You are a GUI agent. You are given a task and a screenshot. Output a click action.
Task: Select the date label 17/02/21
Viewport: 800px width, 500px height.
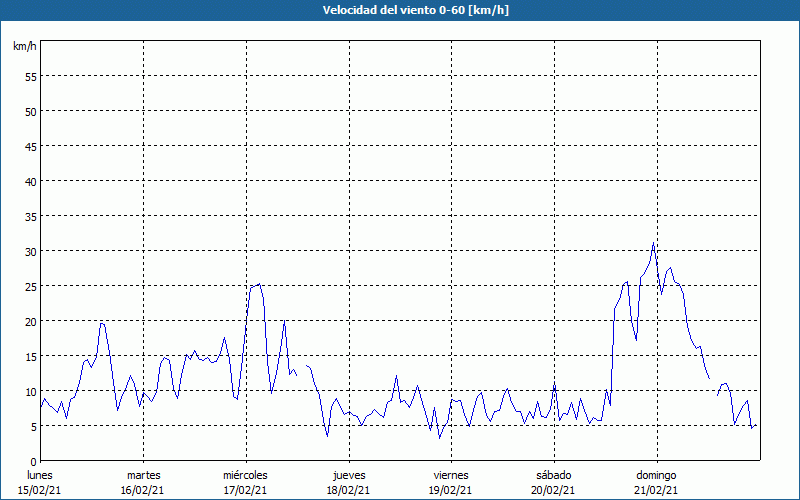(x=245, y=490)
